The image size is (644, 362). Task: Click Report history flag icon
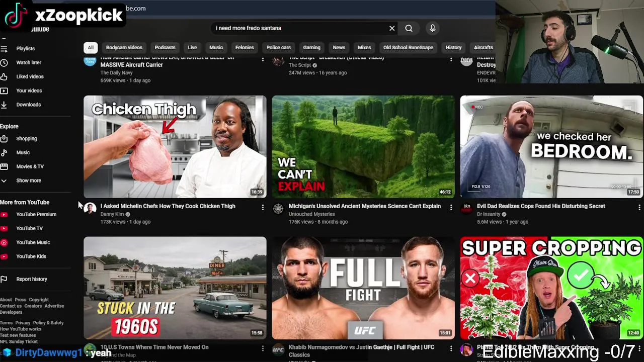pyautogui.click(x=4, y=279)
